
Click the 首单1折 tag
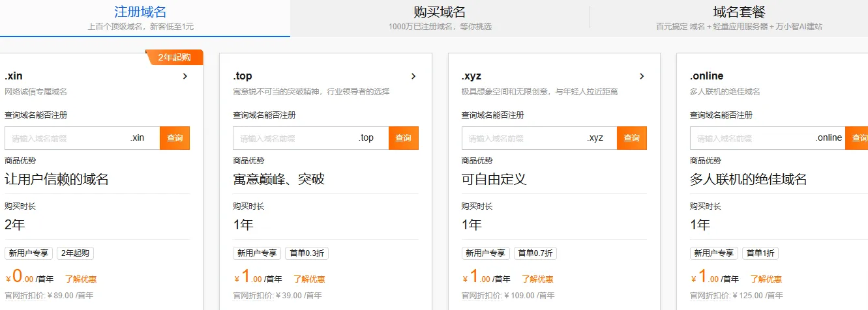(x=760, y=253)
